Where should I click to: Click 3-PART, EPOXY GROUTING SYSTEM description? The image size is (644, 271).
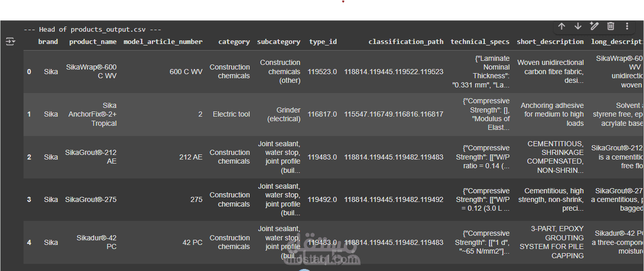coord(552,242)
